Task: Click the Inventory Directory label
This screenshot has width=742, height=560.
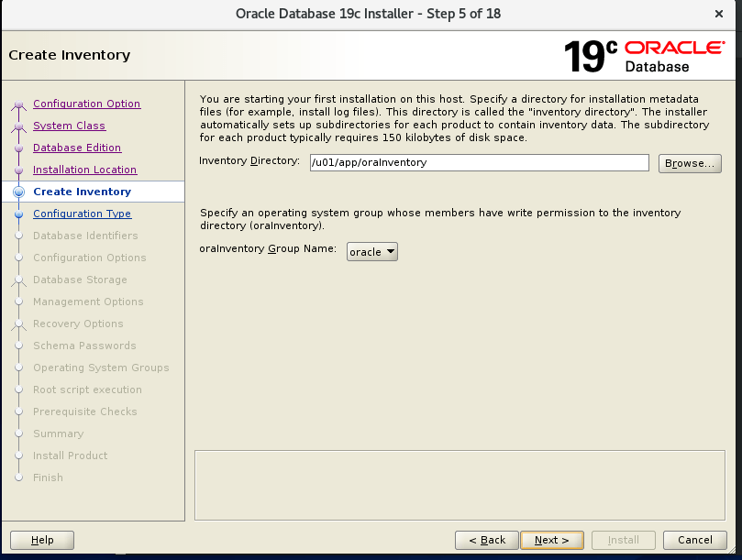Action: pos(249,160)
